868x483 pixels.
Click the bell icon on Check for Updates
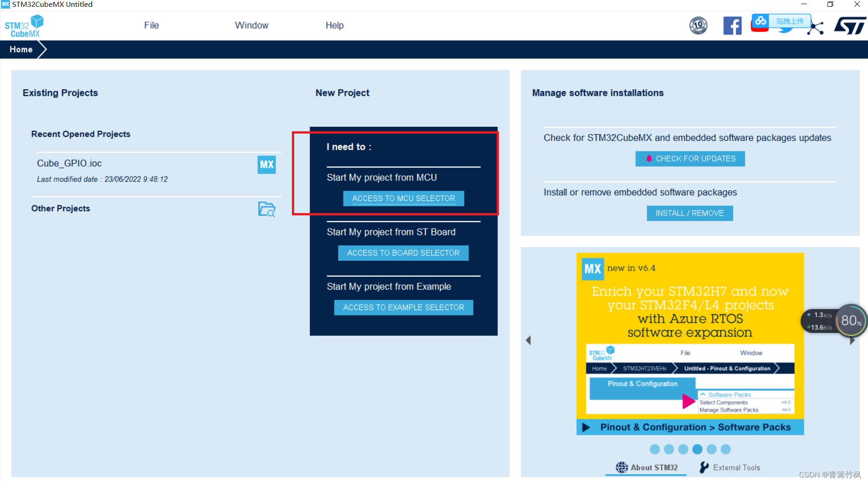pos(649,159)
